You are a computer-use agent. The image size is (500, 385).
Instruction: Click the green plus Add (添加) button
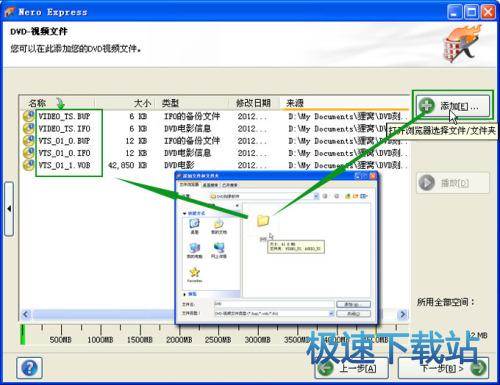[453, 106]
